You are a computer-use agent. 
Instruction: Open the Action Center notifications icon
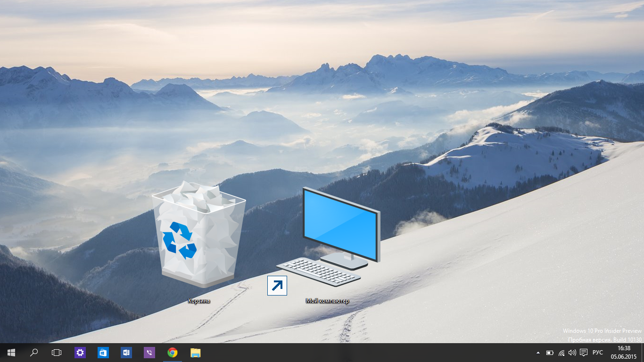(x=584, y=353)
